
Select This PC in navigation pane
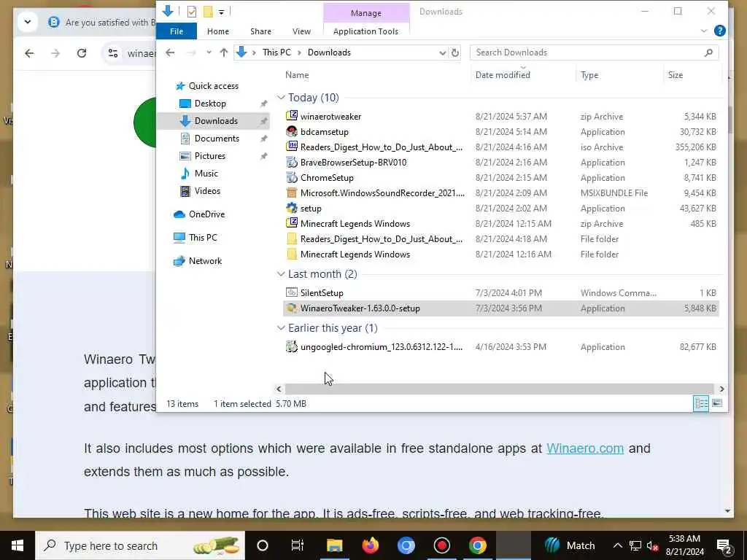pyautogui.click(x=203, y=238)
